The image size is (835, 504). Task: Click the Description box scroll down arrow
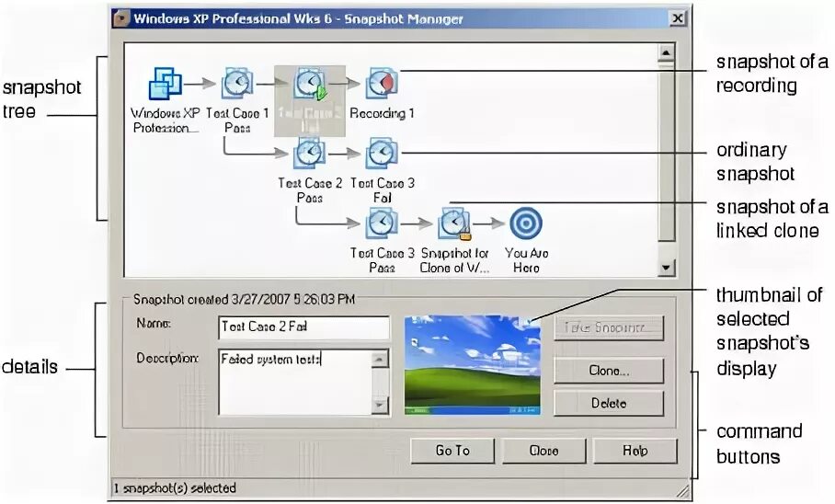click(380, 405)
